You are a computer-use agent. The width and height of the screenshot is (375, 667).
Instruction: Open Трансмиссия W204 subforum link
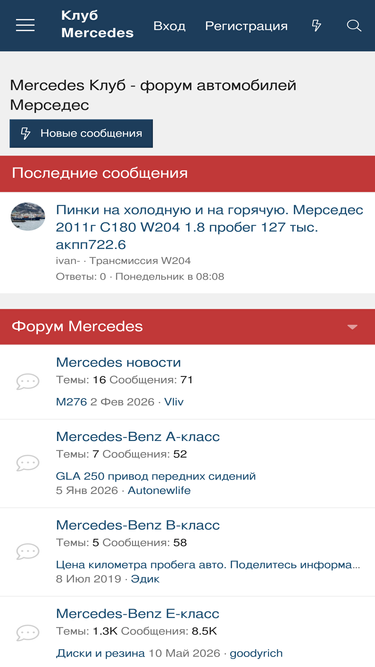140,261
